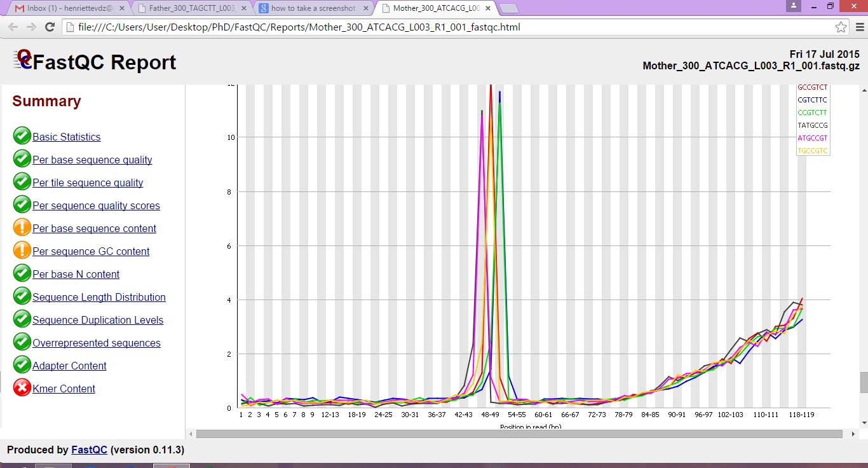The image size is (868, 468).
Task: Go to Per sequence GC content
Action: point(91,251)
